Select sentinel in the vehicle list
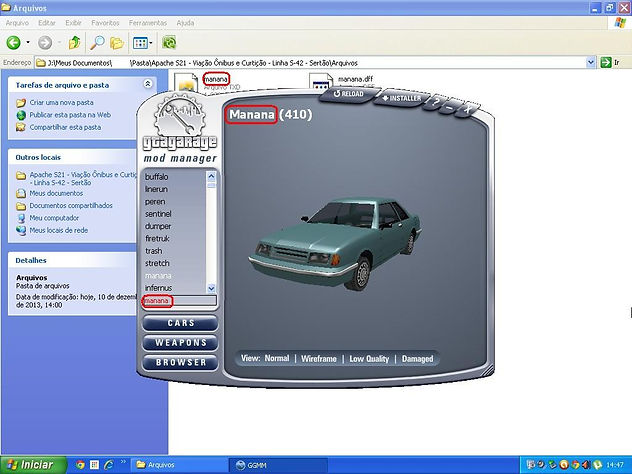 [158, 214]
